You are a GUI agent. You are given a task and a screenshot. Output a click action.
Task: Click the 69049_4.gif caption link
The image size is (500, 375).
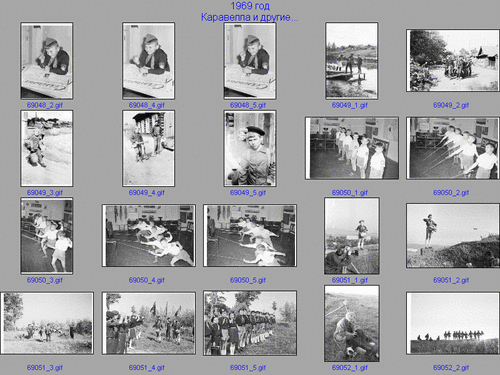[x=147, y=193]
